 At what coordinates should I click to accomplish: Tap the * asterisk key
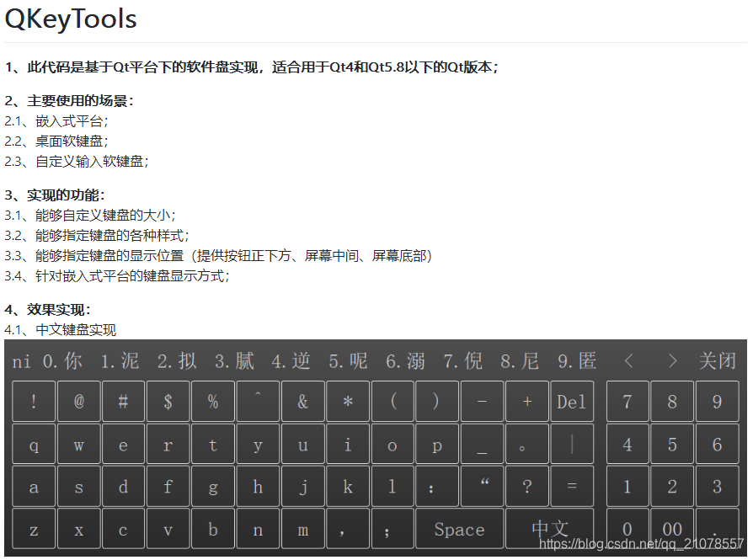(348, 401)
